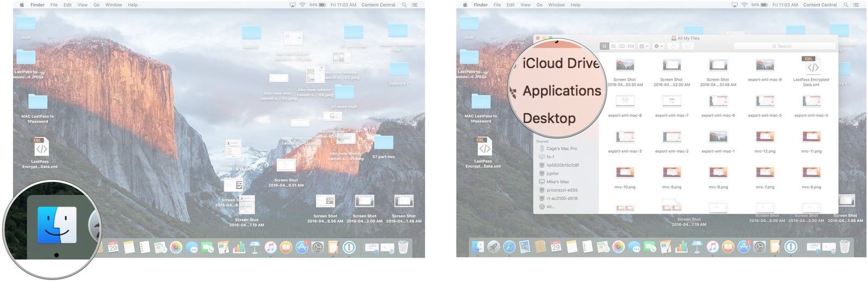Open the Action gear dropdown in Finder toolbar

pyautogui.click(x=659, y=47)
